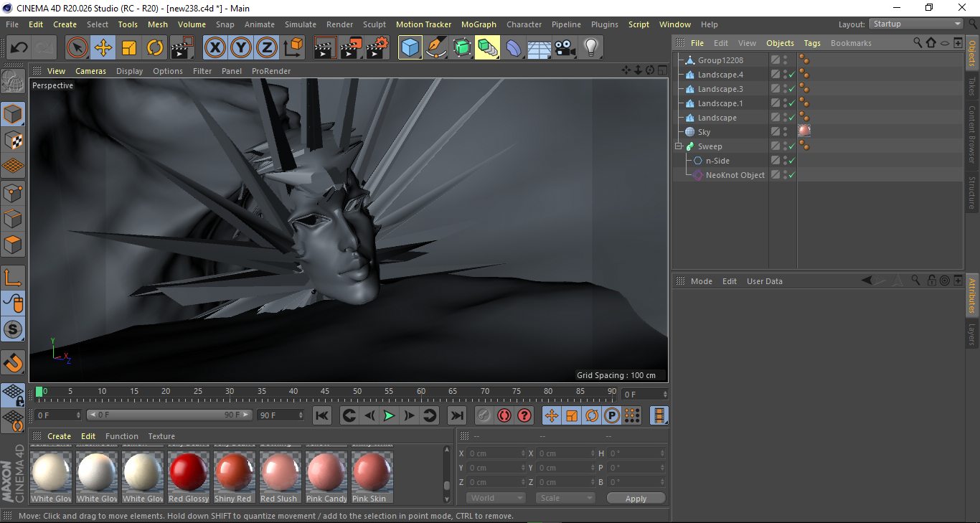Open the Array modeling objects icon
This screenshot has height=523, width=980.
tap(488, 48)
